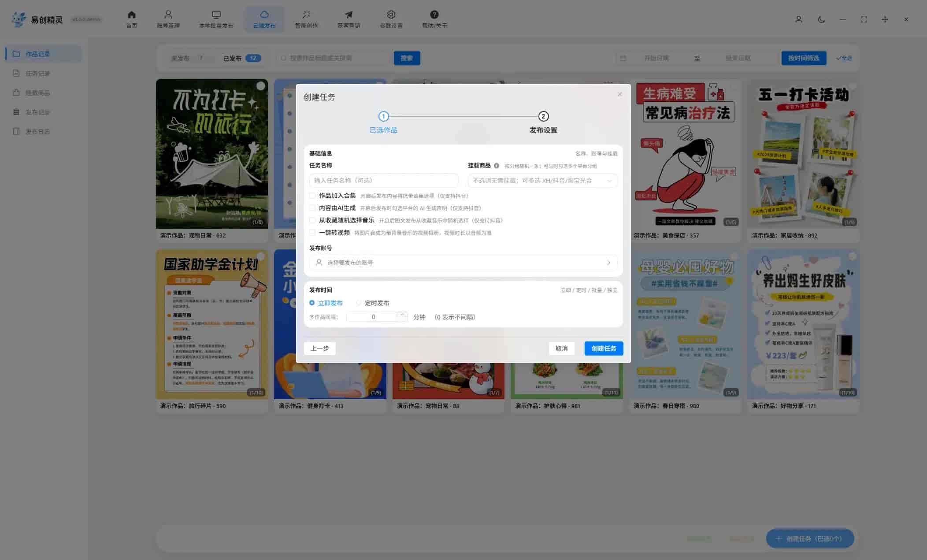Image resolution: width=927 pixels, height=560 pixels.
Task: Open the 开始日期 date picker
Action: 656,58
